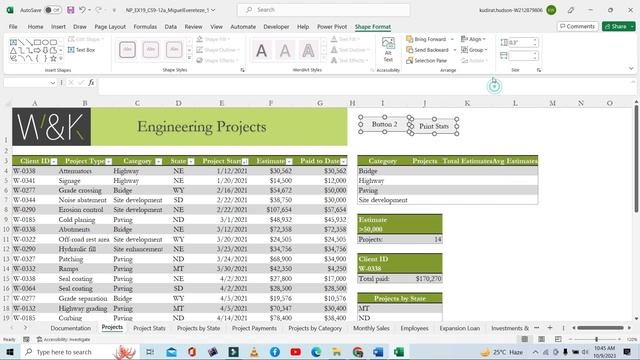Click Send Backward in Arrange group
The height and width of the screenshot is (360, 640).
click(x=427, y=50)
